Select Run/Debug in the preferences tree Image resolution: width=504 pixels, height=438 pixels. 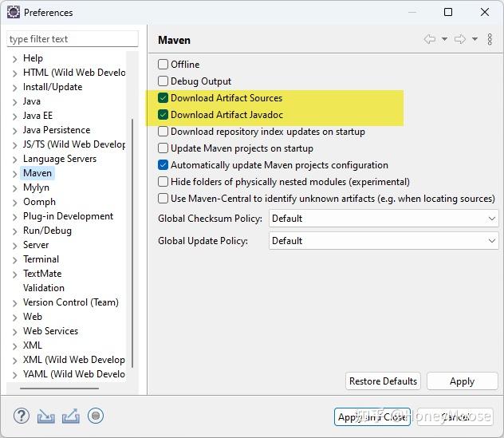pyautogui.click(x=47, y=231)
